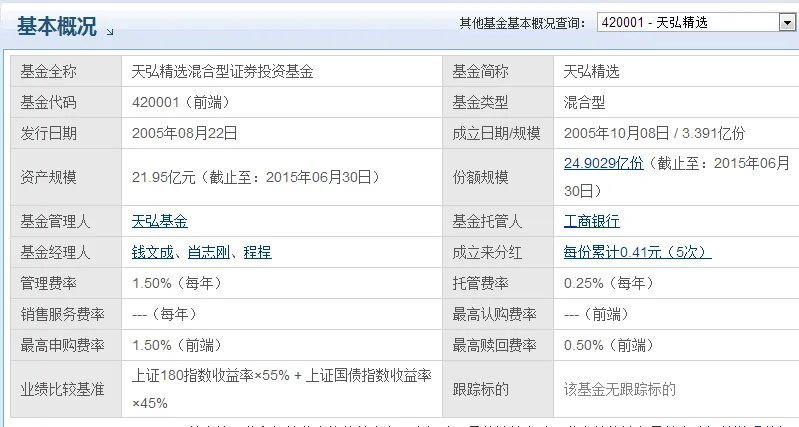799x427 pixels.
Task: Click the 基本概况 section heading
Action: (56, 27)
